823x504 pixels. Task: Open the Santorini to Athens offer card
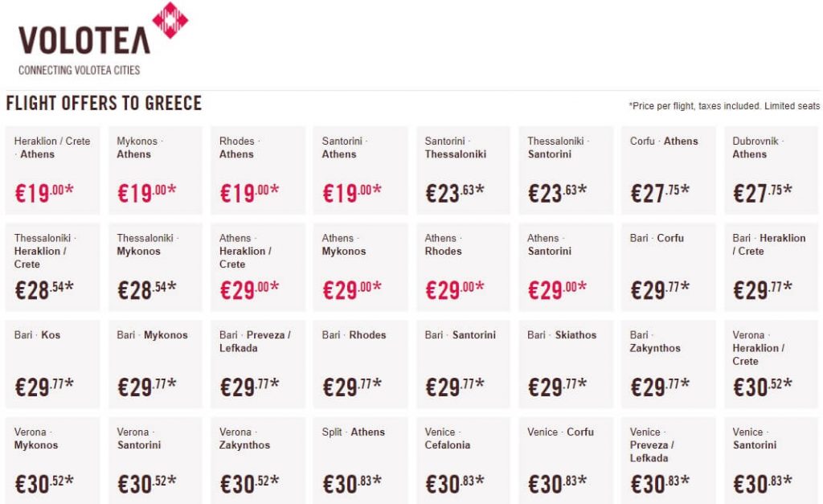361,170
